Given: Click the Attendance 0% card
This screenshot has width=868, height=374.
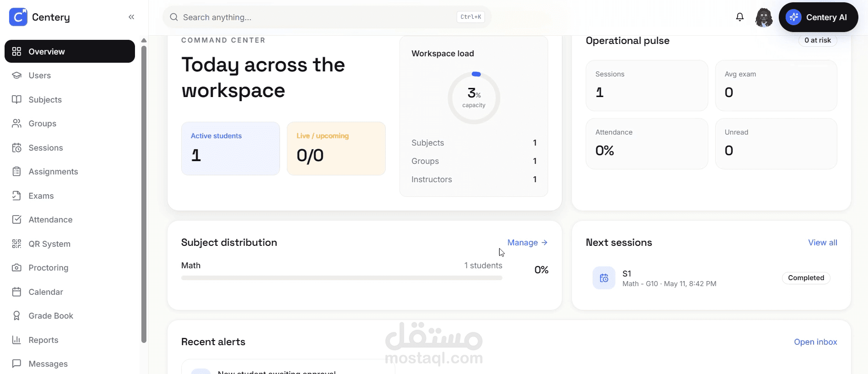Looking at the screenshot, I should coord(647,144).
